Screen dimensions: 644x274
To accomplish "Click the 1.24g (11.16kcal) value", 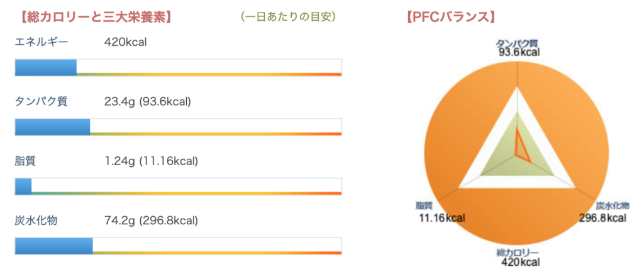I will click(x=151, y=162).
